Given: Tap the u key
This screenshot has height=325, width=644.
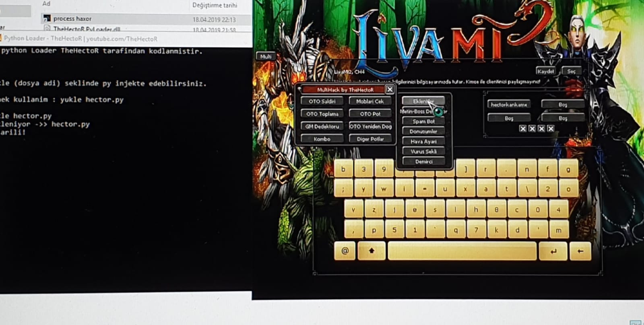Looking at the screenshot, I should (x=445, y=189).
